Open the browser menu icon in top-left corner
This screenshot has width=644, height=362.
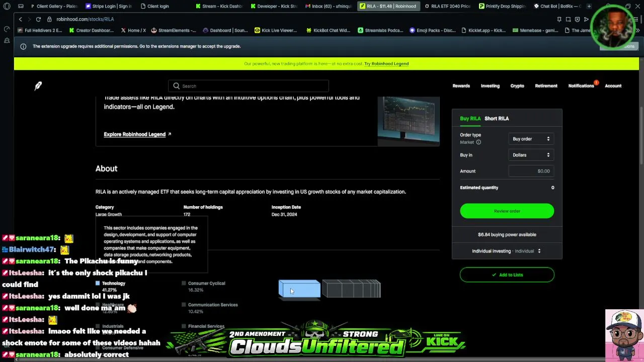point(7,6)
